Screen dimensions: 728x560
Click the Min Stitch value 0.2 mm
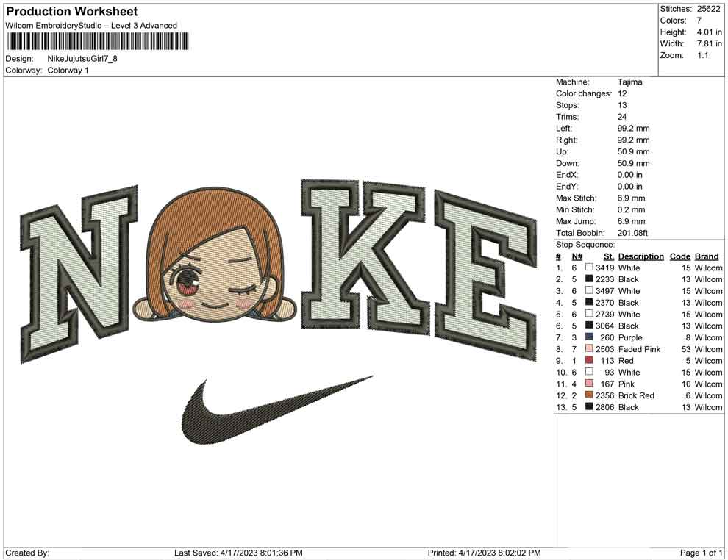[631, 209]
